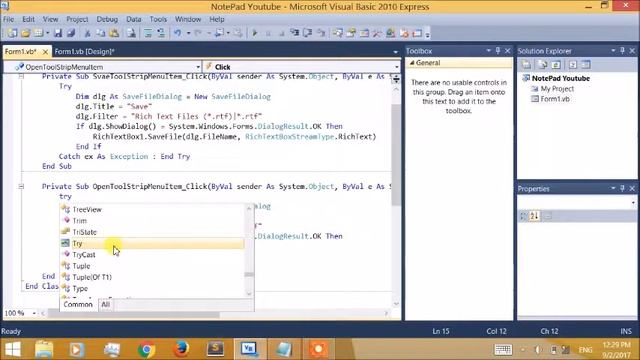Open the File menu

click(x=8, y=19)
